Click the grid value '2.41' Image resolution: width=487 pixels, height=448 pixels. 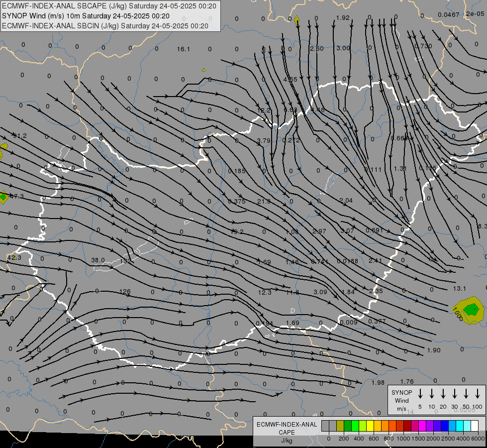click(x=375, y=260)
